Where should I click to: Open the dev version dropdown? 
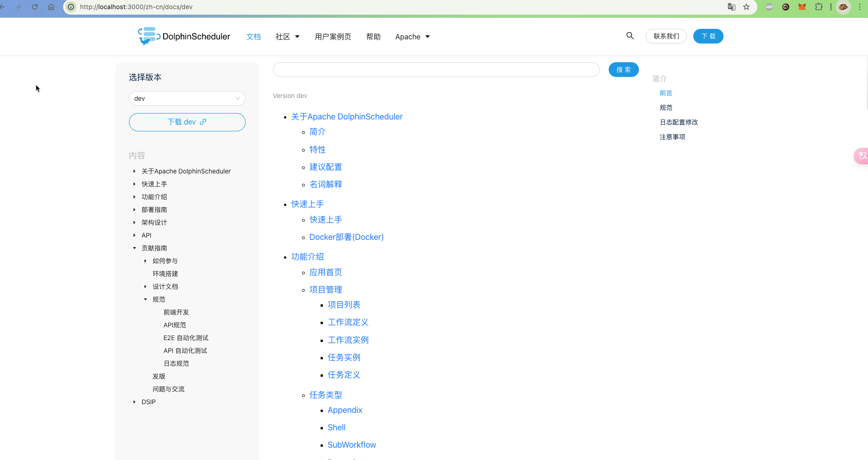coord(187,98)
